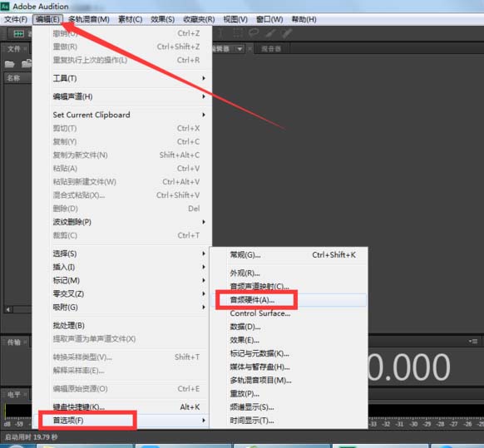Click the Adobe Audition app icon in title bar
This screenshot has width=484, height=448.
[5, 6]
